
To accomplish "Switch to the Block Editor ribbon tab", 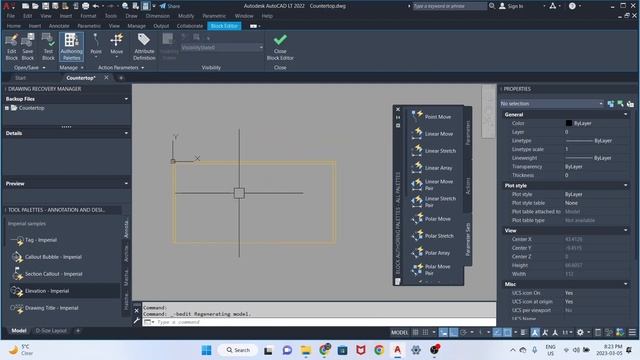I will point(224,26).
